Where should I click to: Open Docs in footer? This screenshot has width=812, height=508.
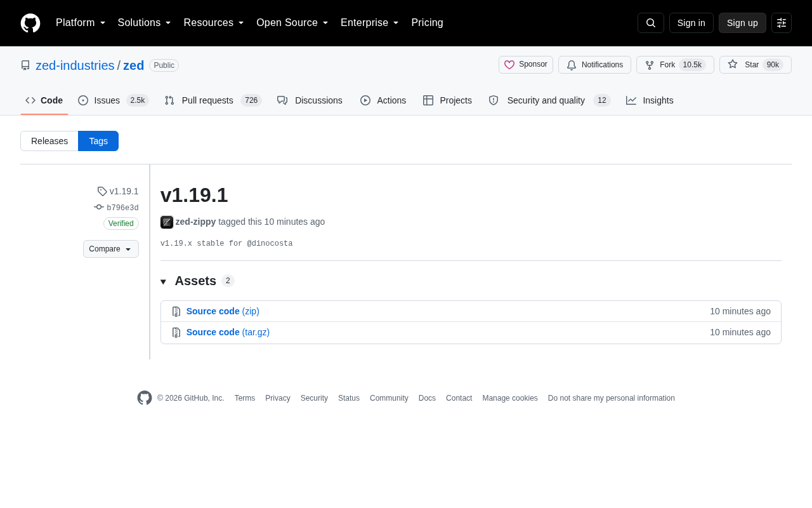(427, 398)
